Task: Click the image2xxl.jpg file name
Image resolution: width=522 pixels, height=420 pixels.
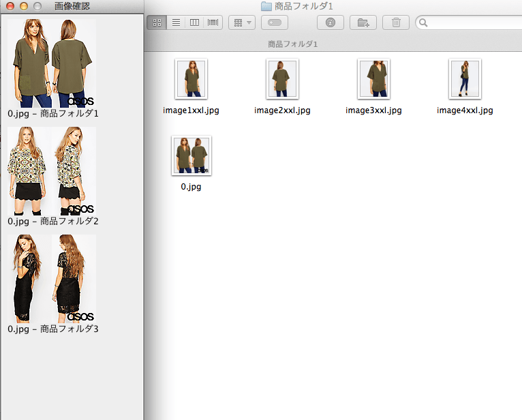Action: click(x=282, y=110)
